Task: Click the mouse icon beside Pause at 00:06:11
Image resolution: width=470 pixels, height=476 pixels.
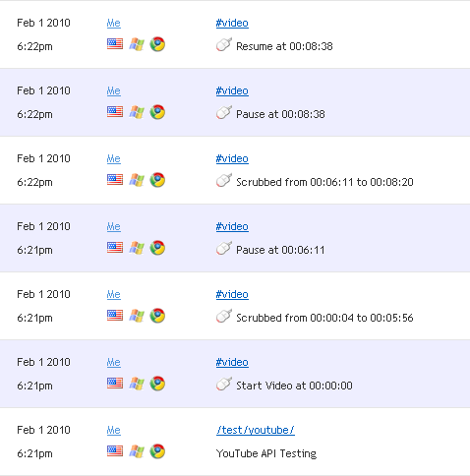Action: 224,248
